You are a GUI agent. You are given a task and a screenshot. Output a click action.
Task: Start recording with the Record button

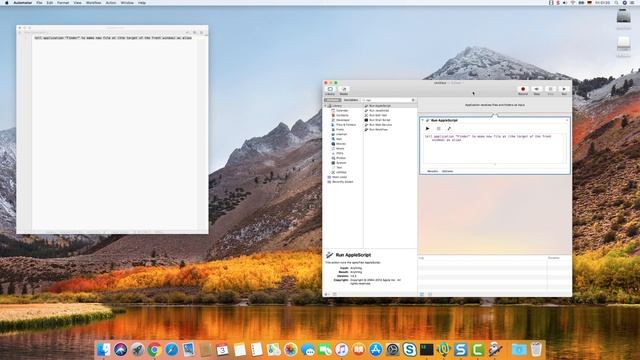[x=523, y=90]
